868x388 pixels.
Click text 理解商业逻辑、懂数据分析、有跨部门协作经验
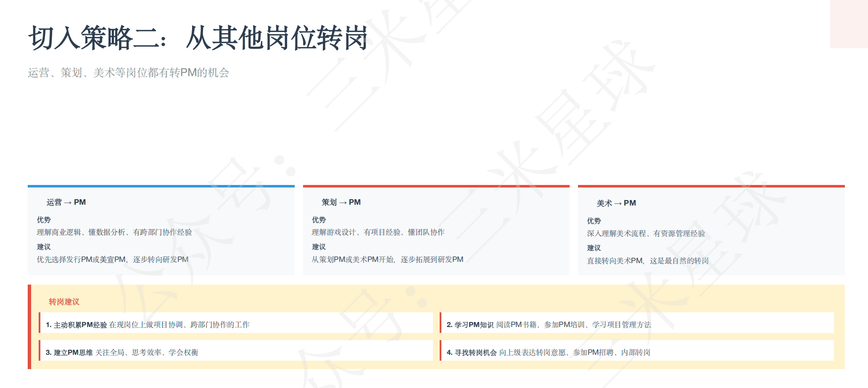pos(114,232)
